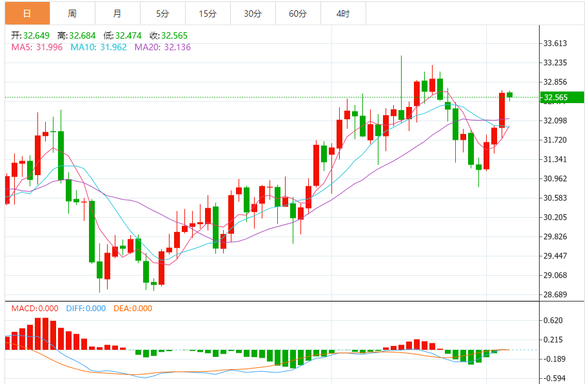
Task: Click the 33.613 price axis label
Action: point(555,43)
